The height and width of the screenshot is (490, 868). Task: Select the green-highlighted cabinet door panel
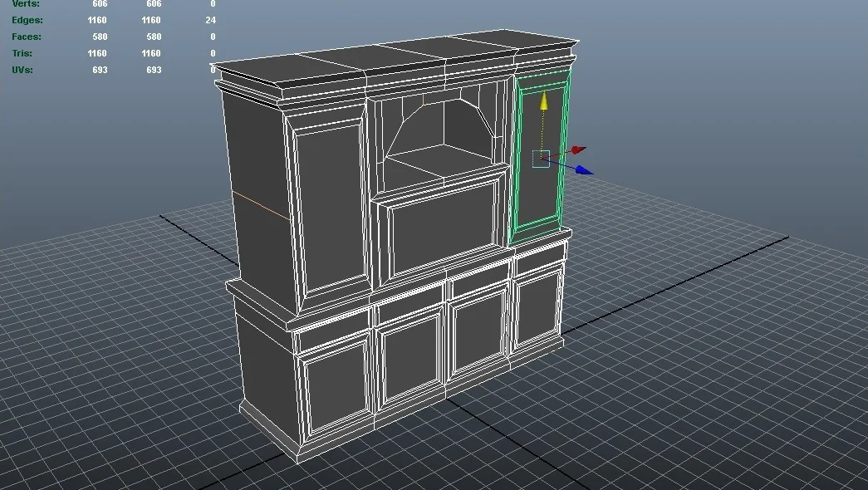click(x=539, y=157)
